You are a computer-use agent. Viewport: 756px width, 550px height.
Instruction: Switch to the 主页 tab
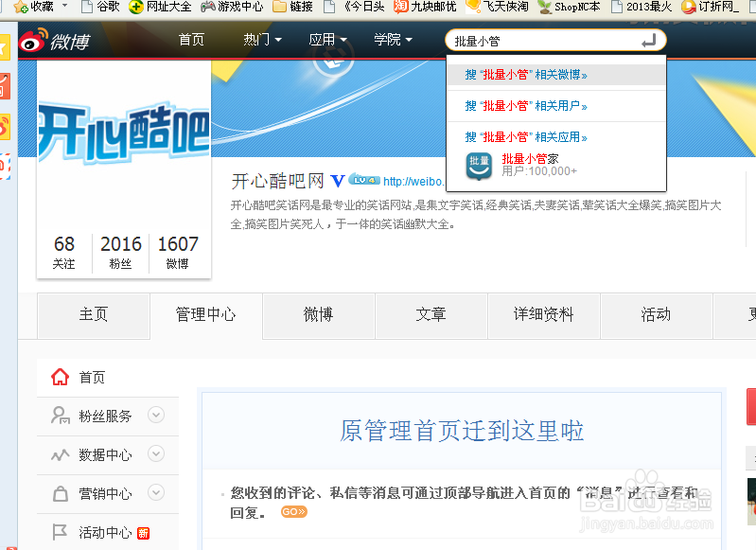coord(94,315)
